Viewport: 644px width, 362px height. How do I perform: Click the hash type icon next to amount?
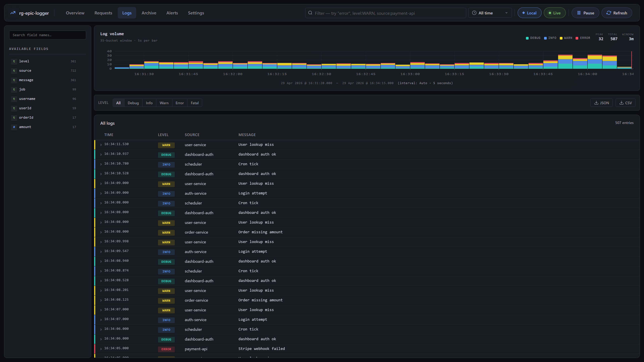[x=14, y=127]
